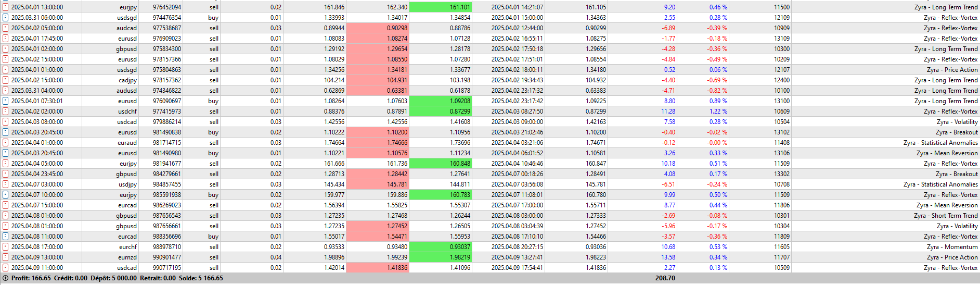
Task: Click the order icon of ticket 985591938 row
Action: click(6, 195)
